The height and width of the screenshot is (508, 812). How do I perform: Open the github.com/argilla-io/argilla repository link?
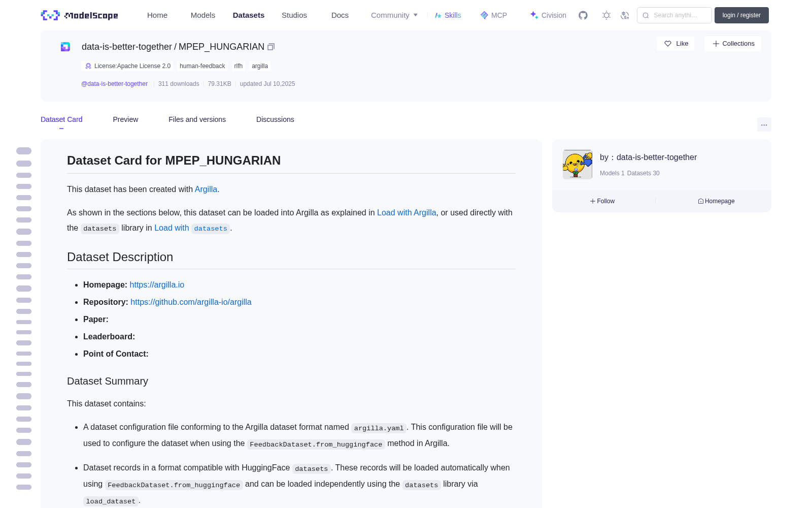(191, 302)
